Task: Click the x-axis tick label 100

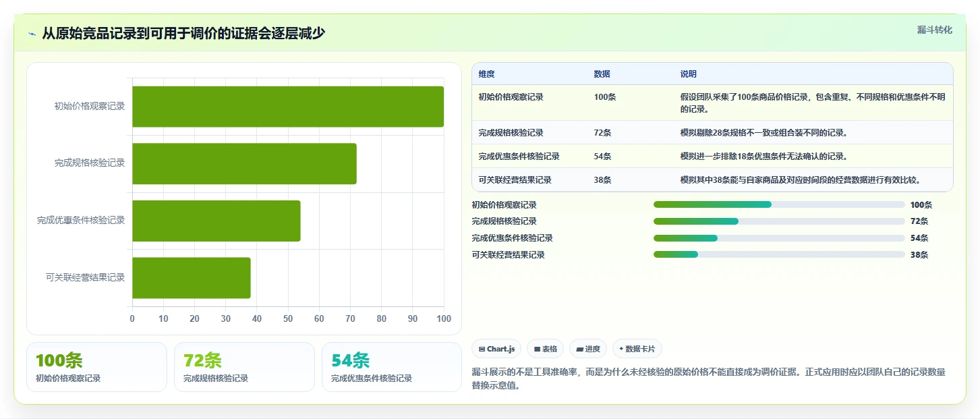Action: click(x=444, y=318)
